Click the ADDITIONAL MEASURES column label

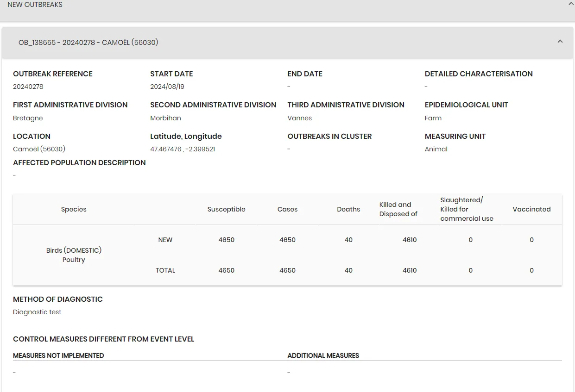(323, 355)
